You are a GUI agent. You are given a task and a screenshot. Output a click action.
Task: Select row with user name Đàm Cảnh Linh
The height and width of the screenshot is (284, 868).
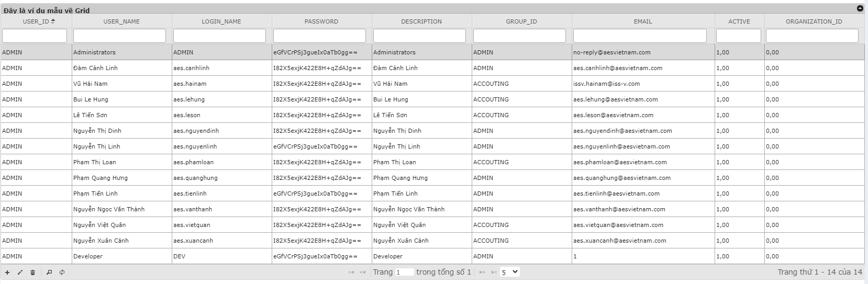(x=432, y=68)
